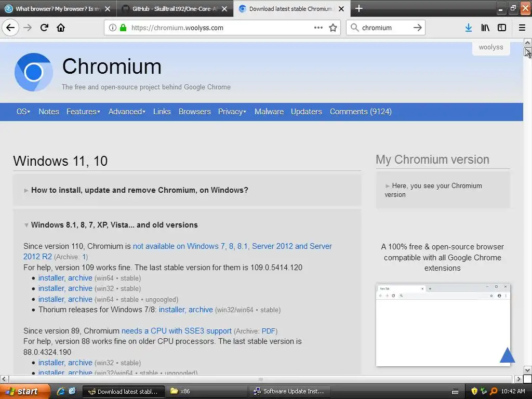This screenshot has width=532, height=399.
Task: Download Thorium installer for Windows 7/8
Action: coord(171,310)
